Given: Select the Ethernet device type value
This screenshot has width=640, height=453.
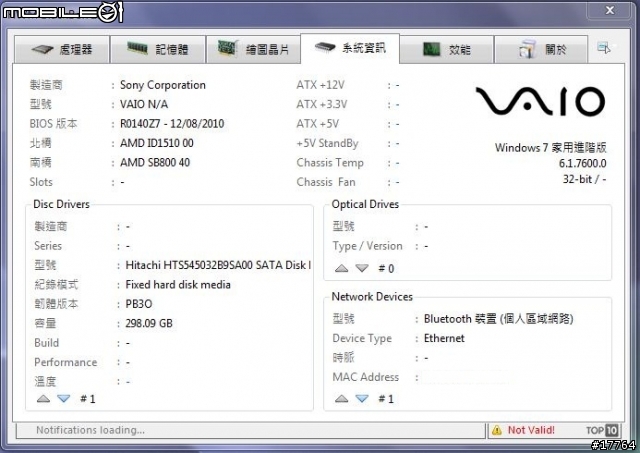Looking at the screenshot, I should (x=444, y=338).
